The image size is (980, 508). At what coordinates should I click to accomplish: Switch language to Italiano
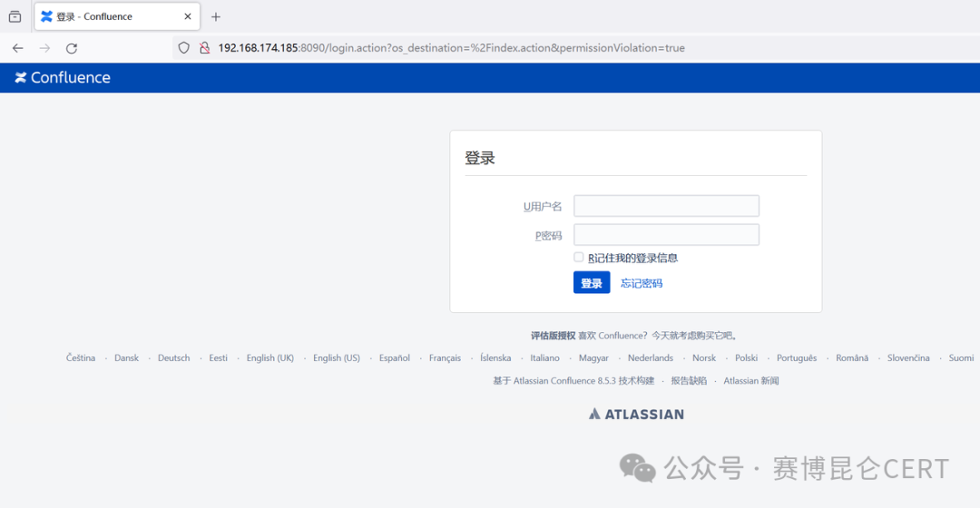545,358
